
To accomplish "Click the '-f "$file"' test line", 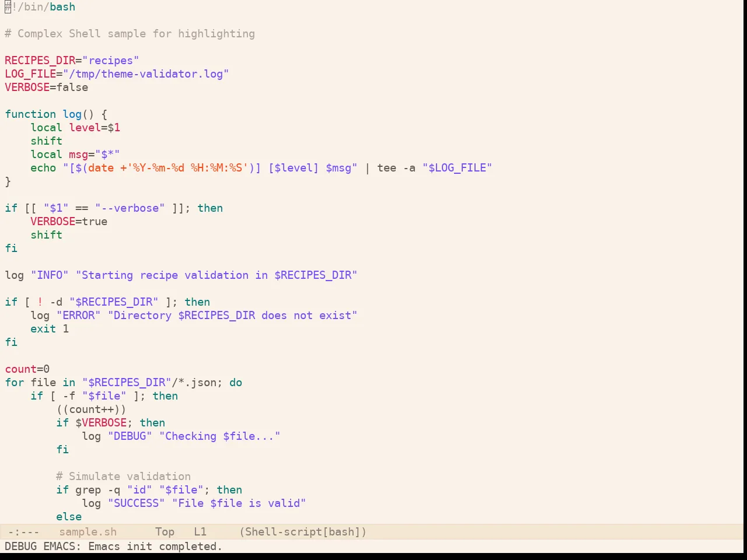I will [x=95, y=396].
